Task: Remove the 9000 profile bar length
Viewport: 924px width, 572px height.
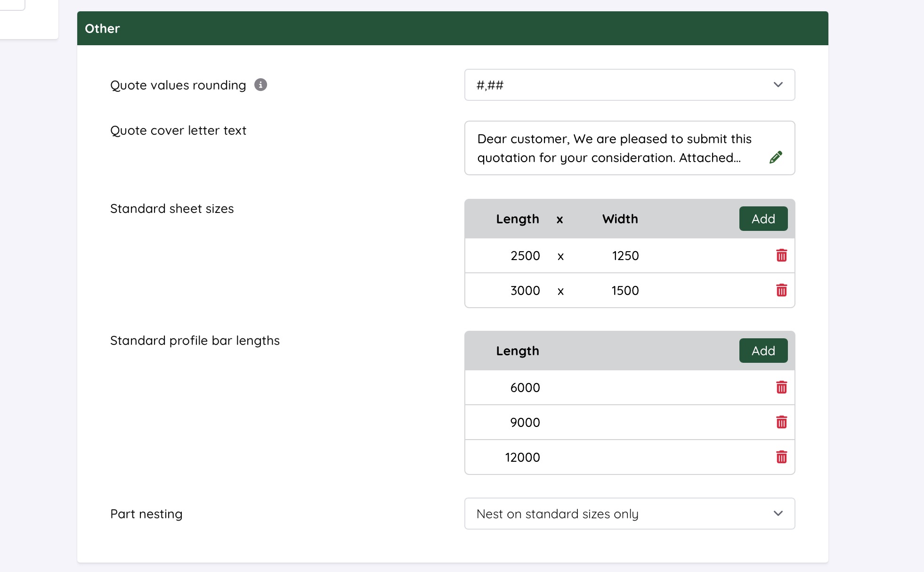Action: coord(781,422)
